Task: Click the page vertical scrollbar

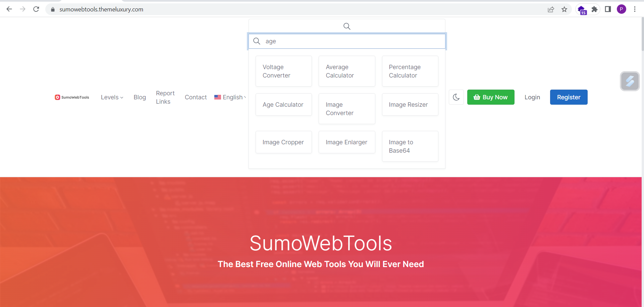Action: click(642, 34)
